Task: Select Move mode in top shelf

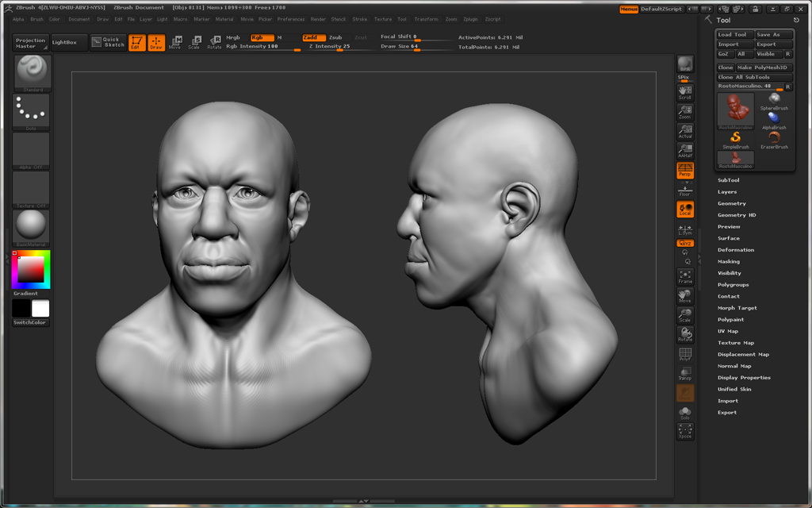Action: (175, 43)
